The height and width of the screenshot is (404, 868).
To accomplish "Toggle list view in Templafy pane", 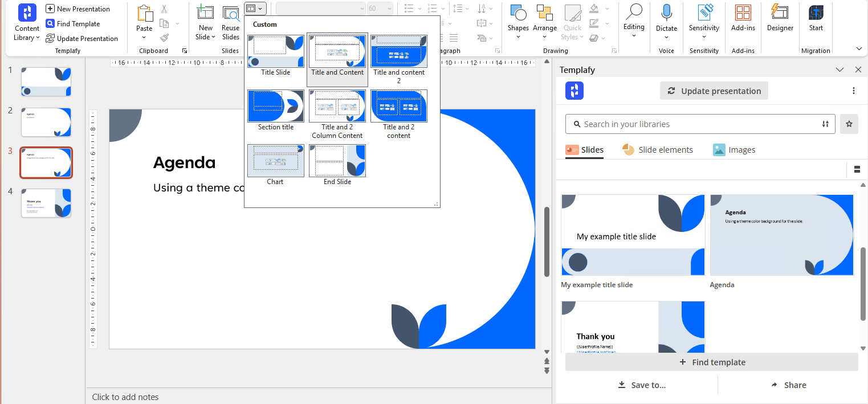I will pos(857,169).
